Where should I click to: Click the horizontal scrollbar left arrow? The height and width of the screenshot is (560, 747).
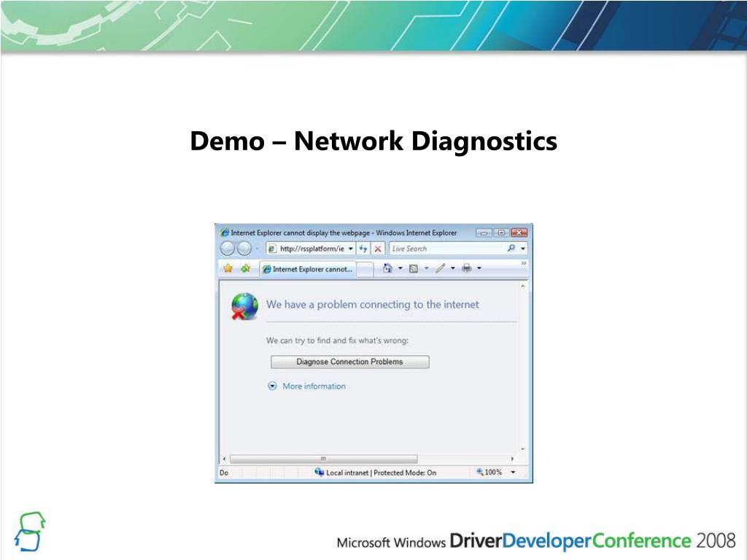pos(225,459)
